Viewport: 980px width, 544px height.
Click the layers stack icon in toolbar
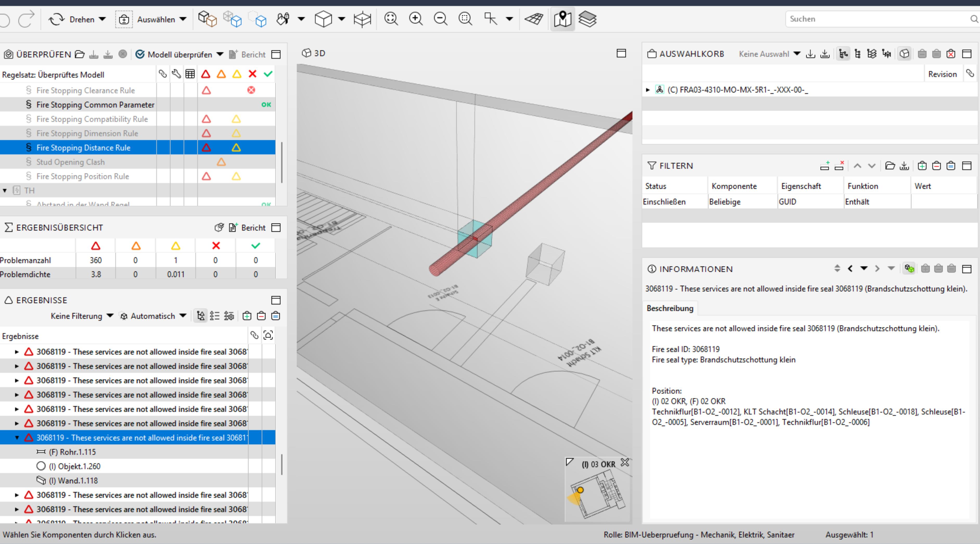tap(587, 19)
